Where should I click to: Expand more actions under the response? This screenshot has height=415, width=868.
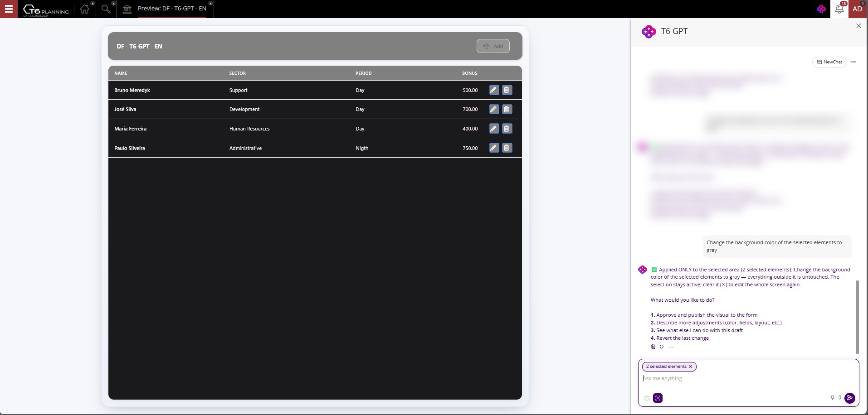point(671,347)
